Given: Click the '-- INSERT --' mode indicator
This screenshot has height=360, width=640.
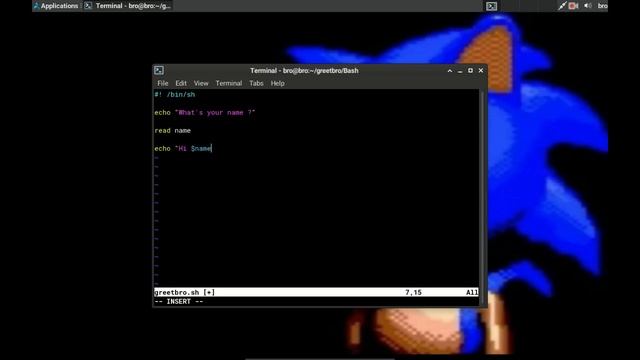Looking at the screenshot, I should tap(179, 302).
